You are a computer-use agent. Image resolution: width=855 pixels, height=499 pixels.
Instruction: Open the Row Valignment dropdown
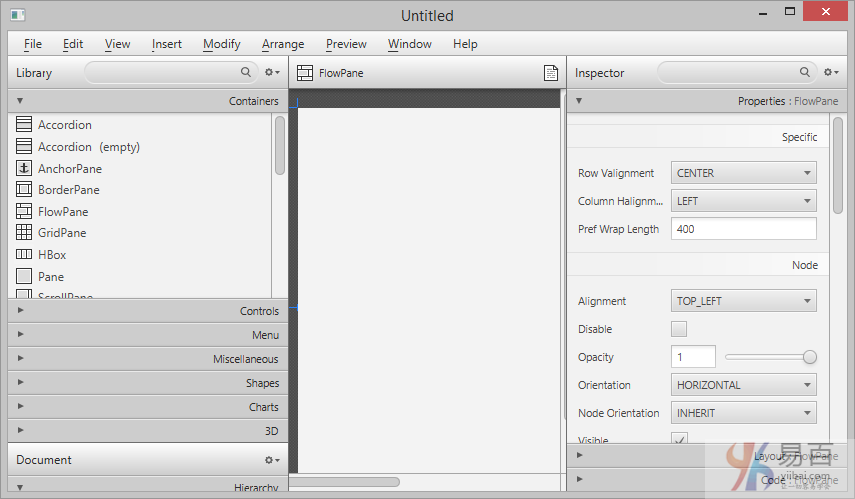coord(743,173)
